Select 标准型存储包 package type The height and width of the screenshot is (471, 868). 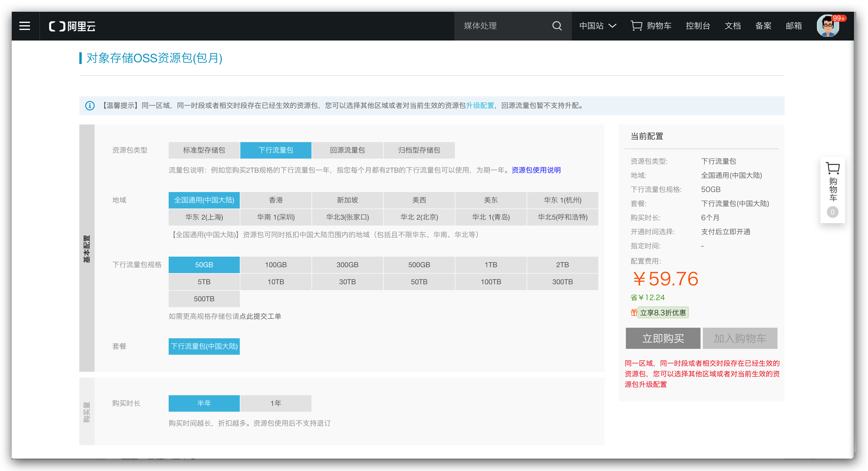click(204, 150)
